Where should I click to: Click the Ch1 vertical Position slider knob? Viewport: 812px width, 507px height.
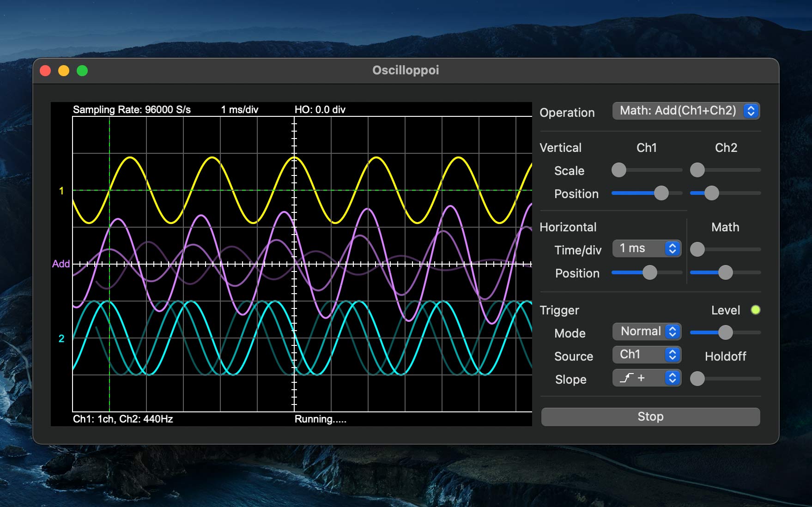(661, 193)
